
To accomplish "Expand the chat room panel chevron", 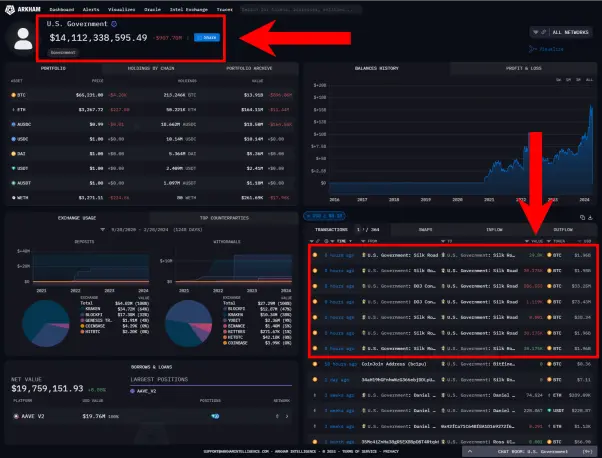I will pyautogui.click(x=470, y=451).
